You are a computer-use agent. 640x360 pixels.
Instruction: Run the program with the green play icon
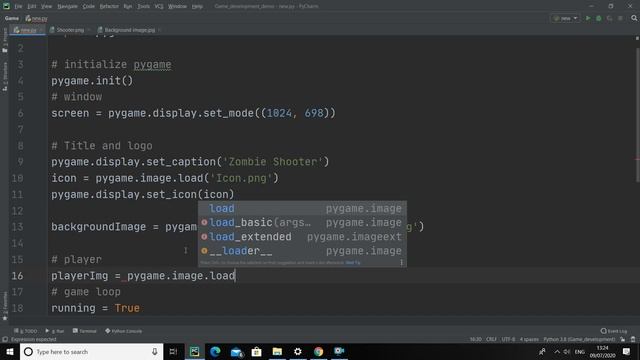[588, 18]
